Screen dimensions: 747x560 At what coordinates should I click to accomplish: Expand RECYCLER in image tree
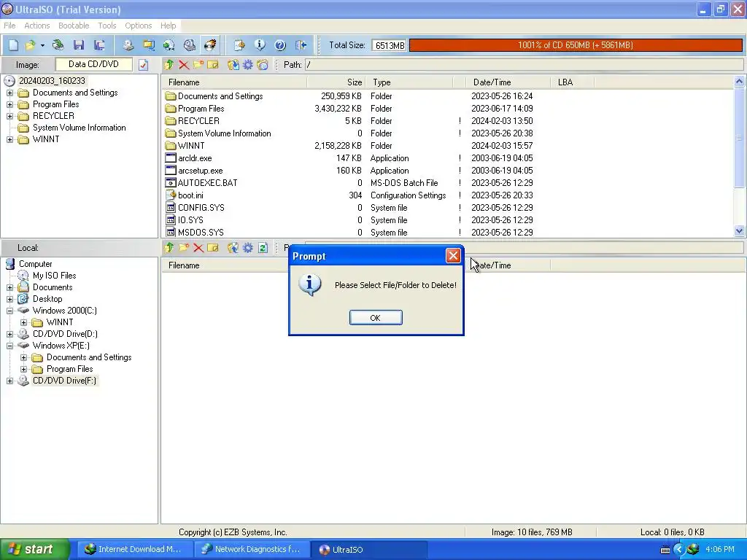(x=9, y=116)
